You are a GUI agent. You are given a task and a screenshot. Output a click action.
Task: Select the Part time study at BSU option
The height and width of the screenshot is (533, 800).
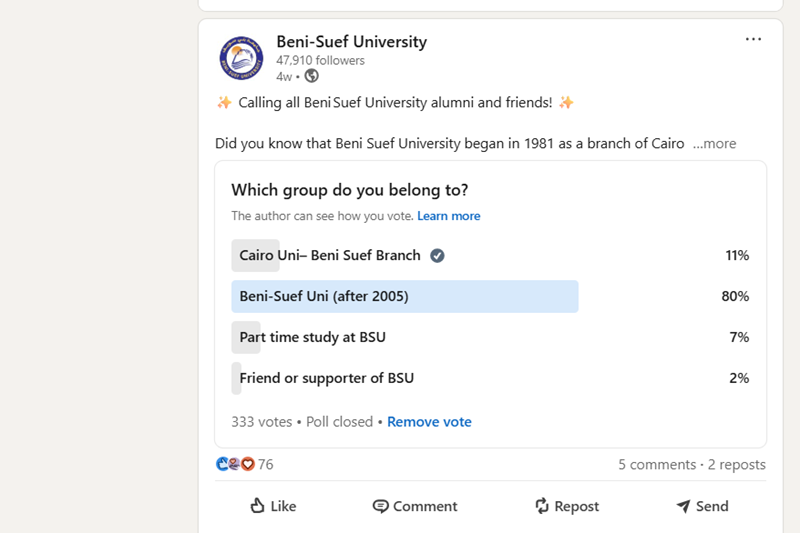[x=312, y=337]
